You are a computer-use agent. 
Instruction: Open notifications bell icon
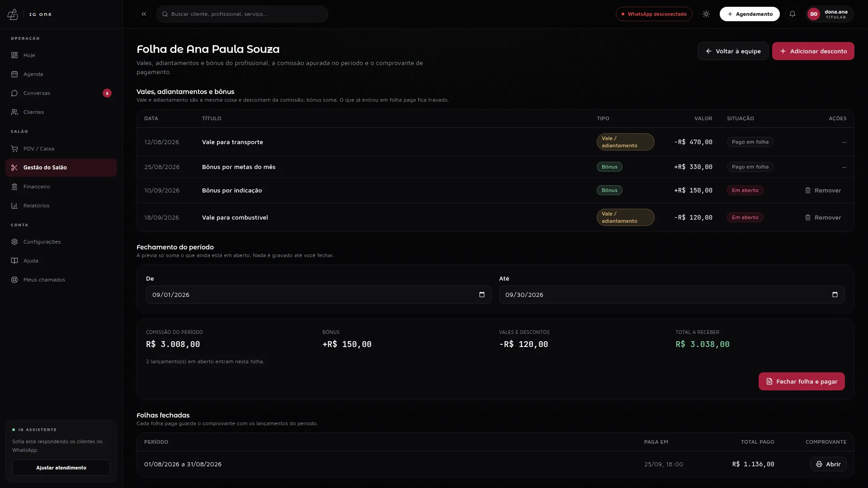(793, 14)
